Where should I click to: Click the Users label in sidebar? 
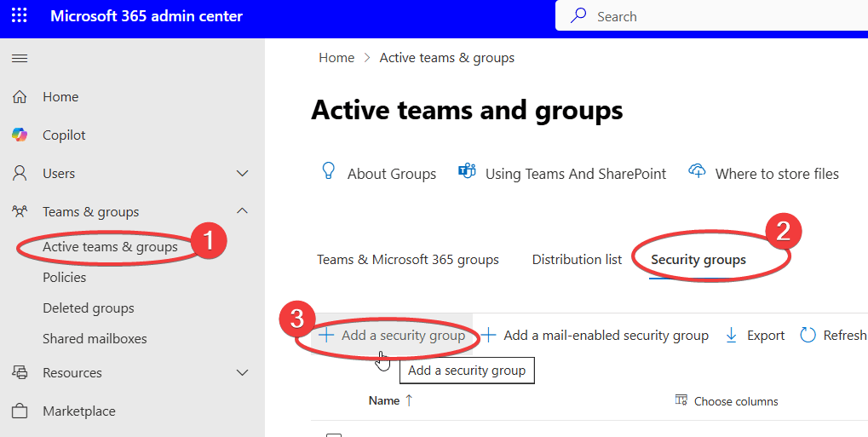(59, 174)
